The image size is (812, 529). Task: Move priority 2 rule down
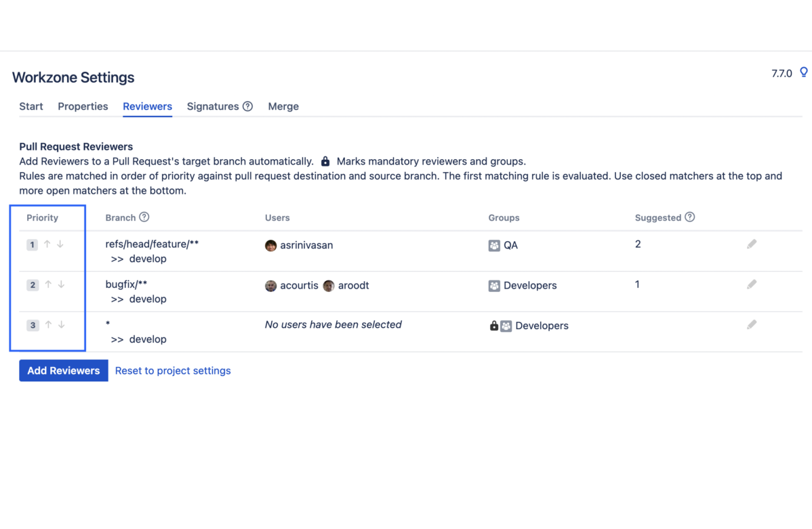tap(61, 285)
